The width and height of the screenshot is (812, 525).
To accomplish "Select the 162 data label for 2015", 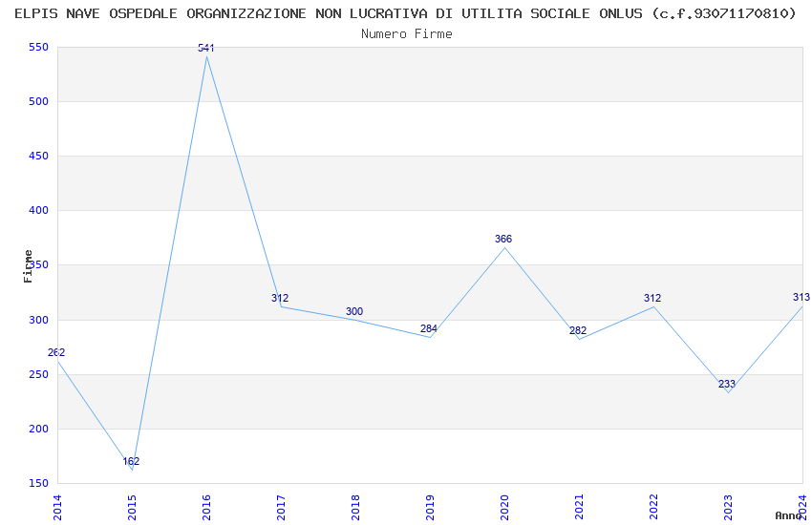I will coord(131,461).
